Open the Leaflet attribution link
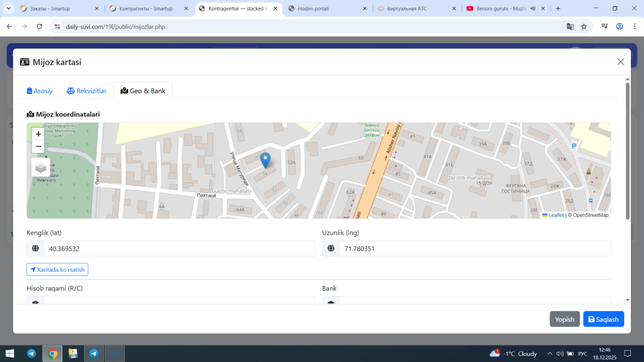Image resolution: width=644 pixels, height=362 pixels. [555, 215]
